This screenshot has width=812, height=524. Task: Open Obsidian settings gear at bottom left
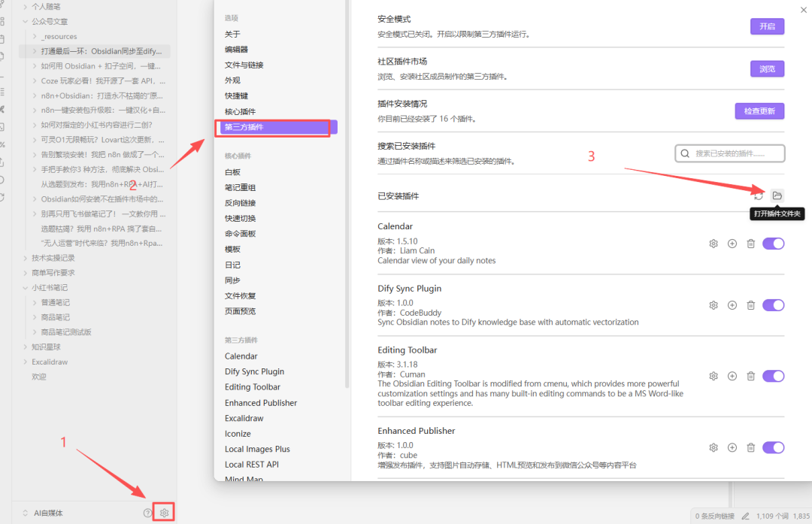pyautogui.click(x=164, y=512)
